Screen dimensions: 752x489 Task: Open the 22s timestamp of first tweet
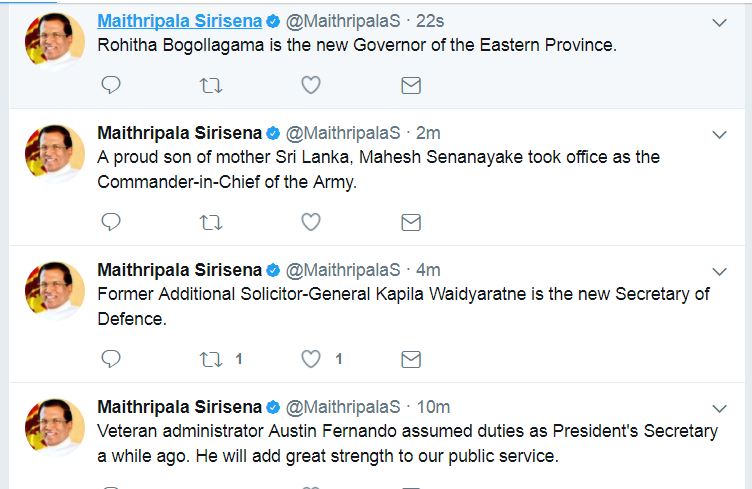click(430, 20)
